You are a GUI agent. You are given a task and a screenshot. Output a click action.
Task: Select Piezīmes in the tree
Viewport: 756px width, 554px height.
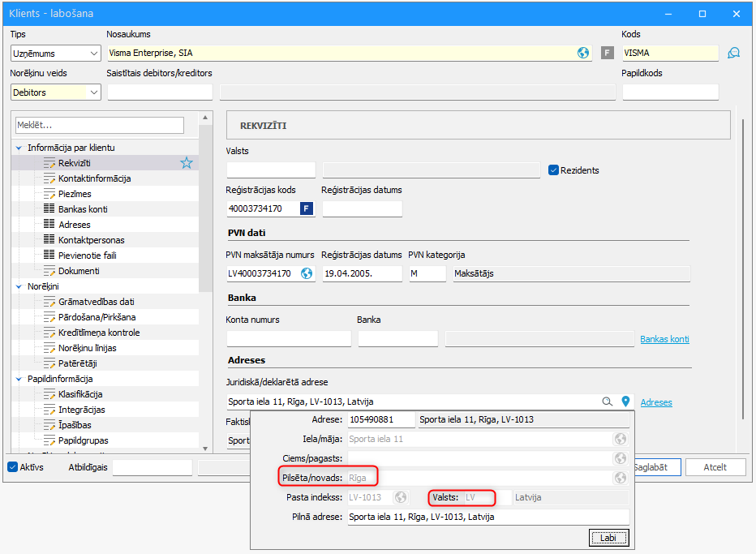pyautogui.click(x=75, y=194)
